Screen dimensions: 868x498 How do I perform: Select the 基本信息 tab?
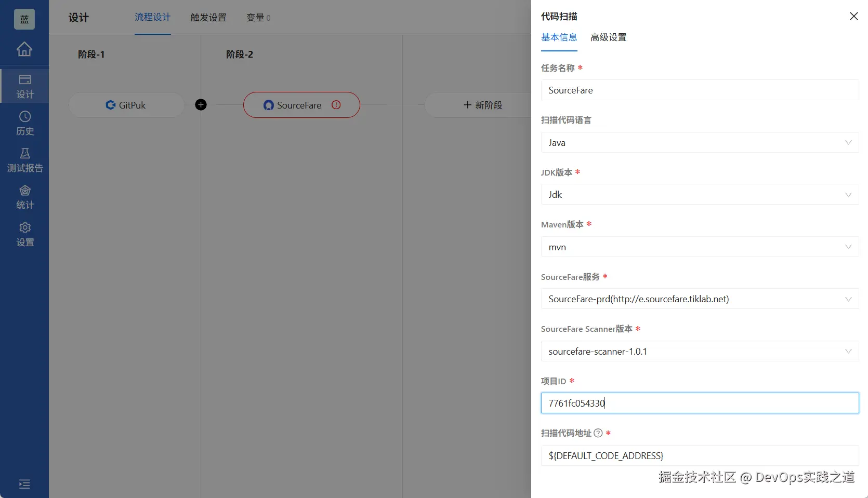(x=559, y=37)
